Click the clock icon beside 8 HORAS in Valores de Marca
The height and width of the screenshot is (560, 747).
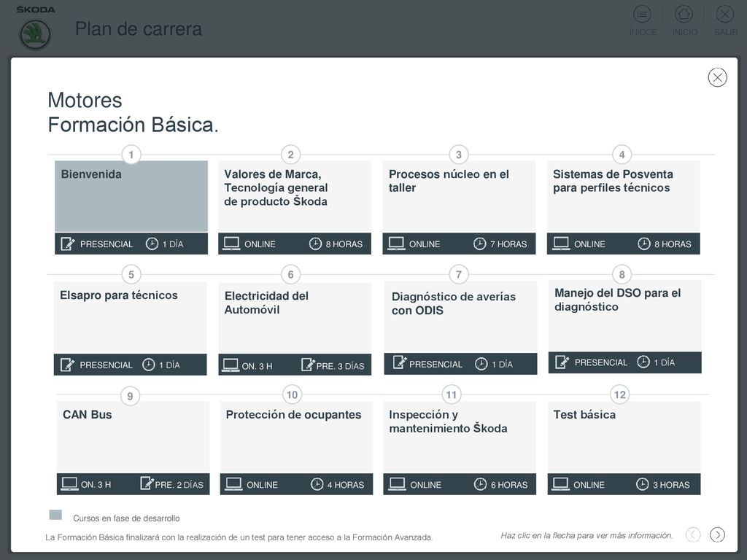coord(315,244)
